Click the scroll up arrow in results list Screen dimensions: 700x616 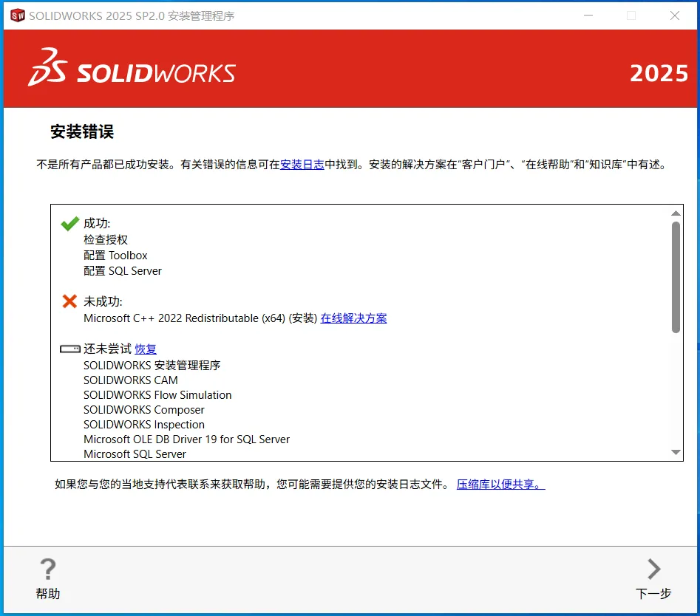coord(676,213)
